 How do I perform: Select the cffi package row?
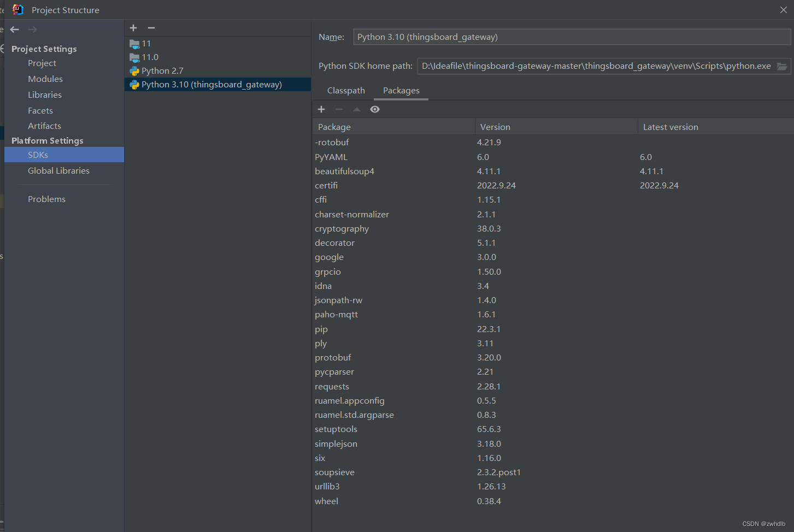pos(553,200)
